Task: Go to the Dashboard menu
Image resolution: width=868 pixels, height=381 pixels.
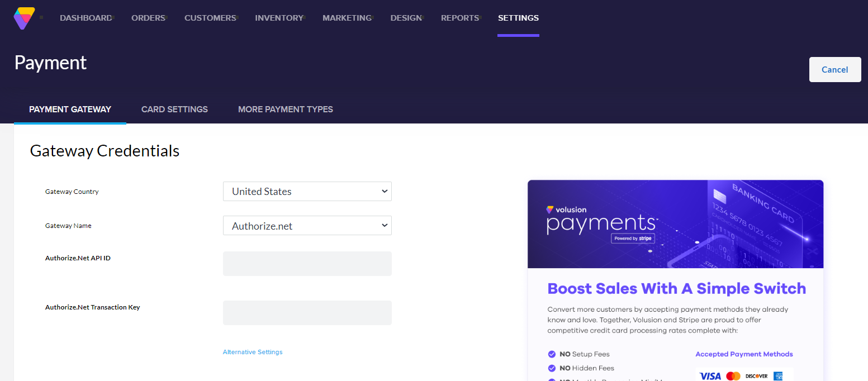Action: point(86,18)
